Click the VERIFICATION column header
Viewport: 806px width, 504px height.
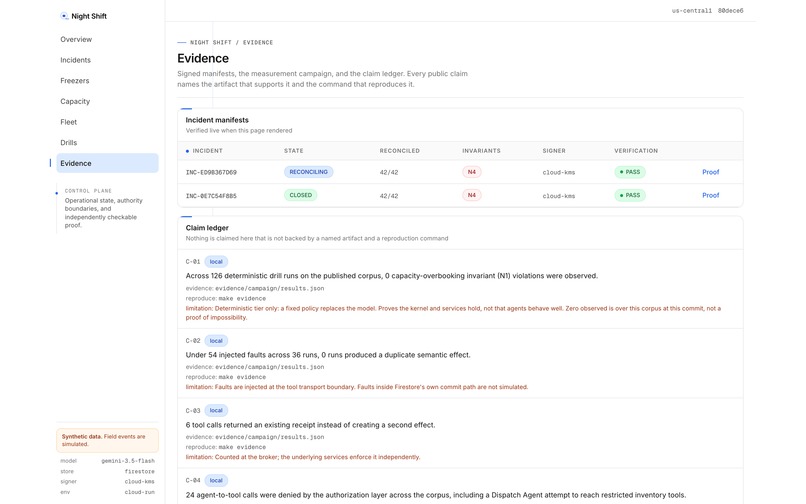[636, 151]
